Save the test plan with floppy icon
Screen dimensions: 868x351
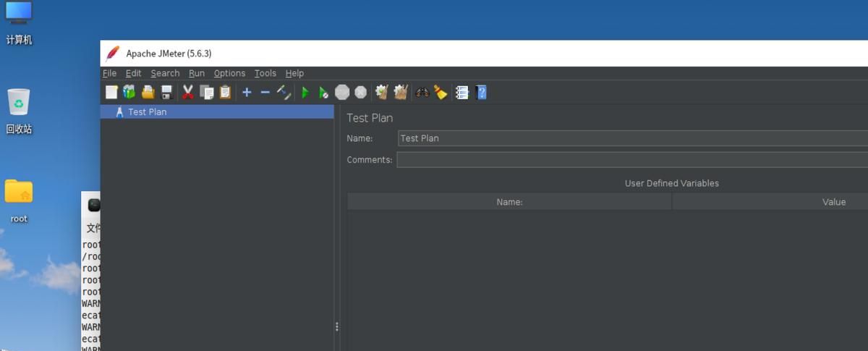pos(166,93)
